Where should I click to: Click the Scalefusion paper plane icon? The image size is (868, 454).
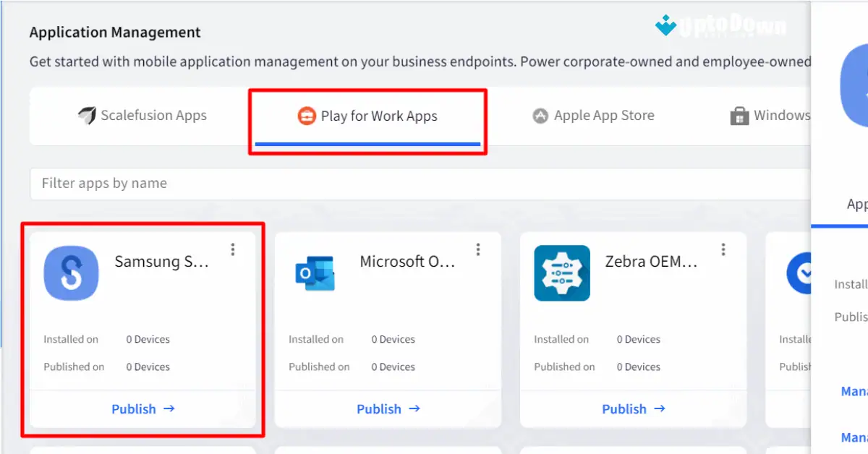tap(88, 115)
